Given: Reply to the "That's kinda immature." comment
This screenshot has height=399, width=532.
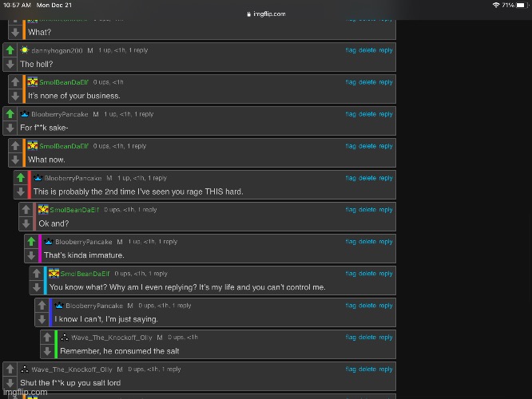Looking at the screenshot, I should [x=386, y=242].
